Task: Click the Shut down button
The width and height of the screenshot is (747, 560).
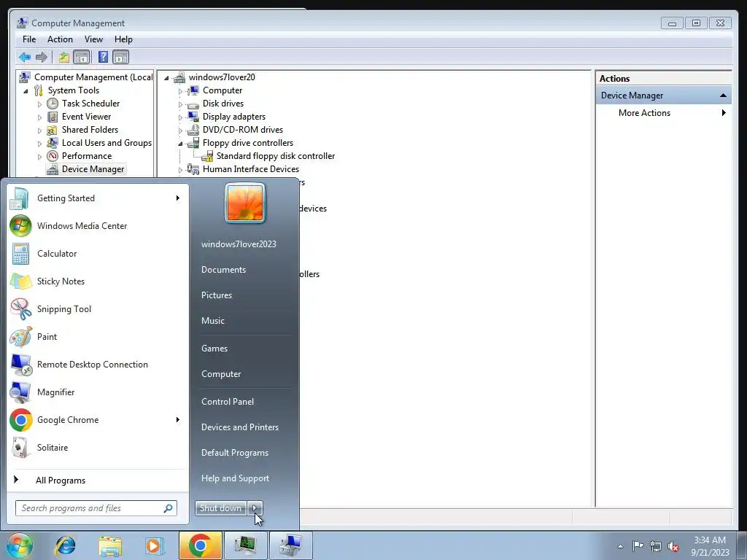Action: click(x=220, y=508)
